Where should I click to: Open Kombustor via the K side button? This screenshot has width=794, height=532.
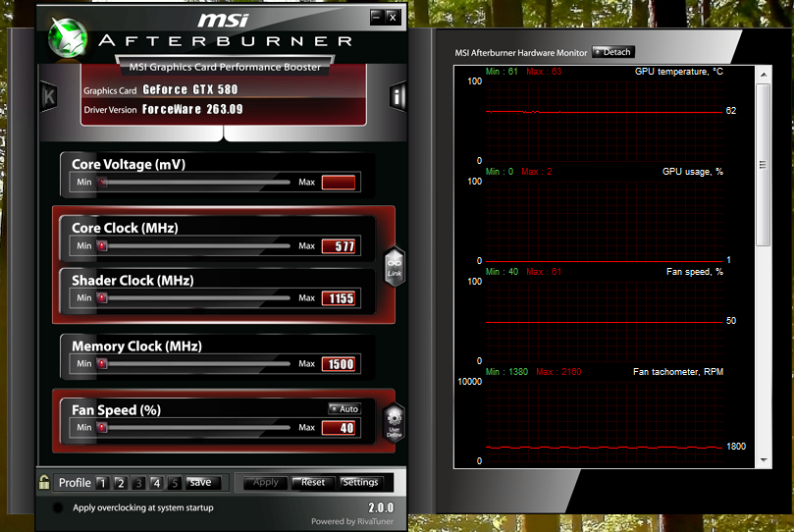(49, 95)
